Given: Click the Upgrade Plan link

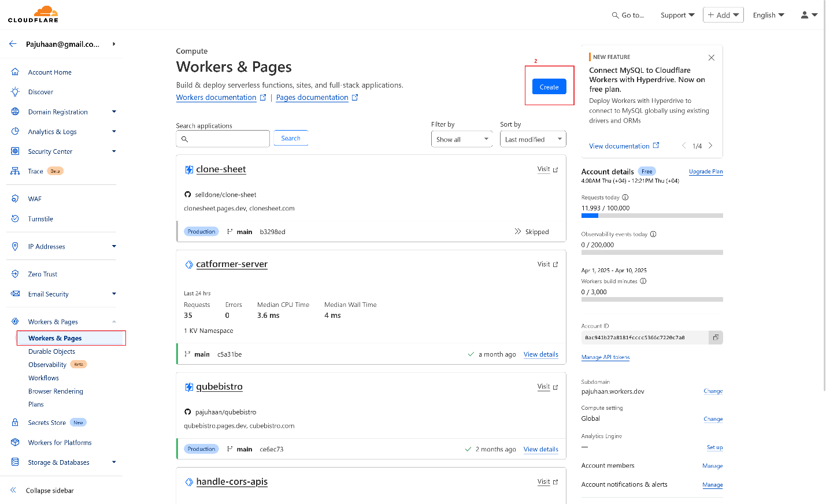Looking at the screenshot, I should [x=706, y=172].
